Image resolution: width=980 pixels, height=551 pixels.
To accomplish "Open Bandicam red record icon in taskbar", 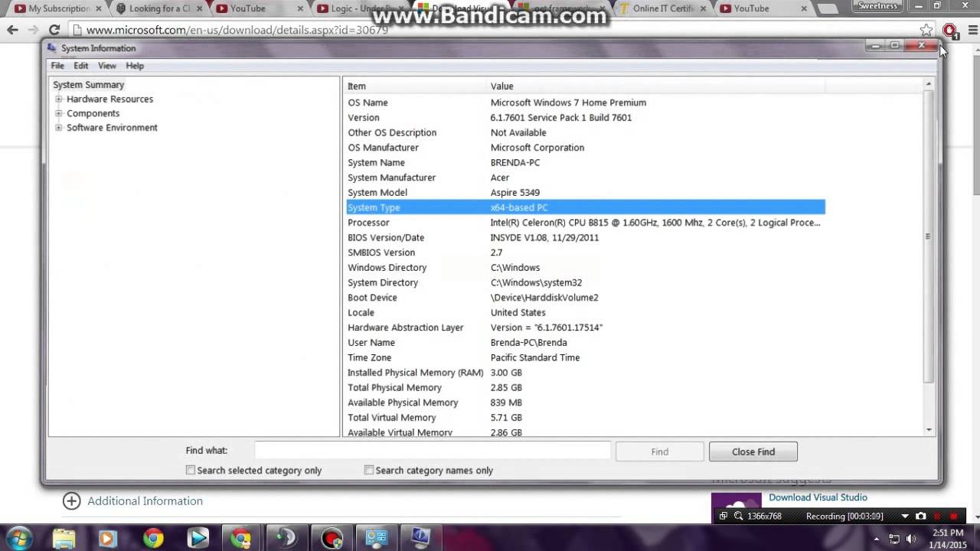I will tap(332, 538).
